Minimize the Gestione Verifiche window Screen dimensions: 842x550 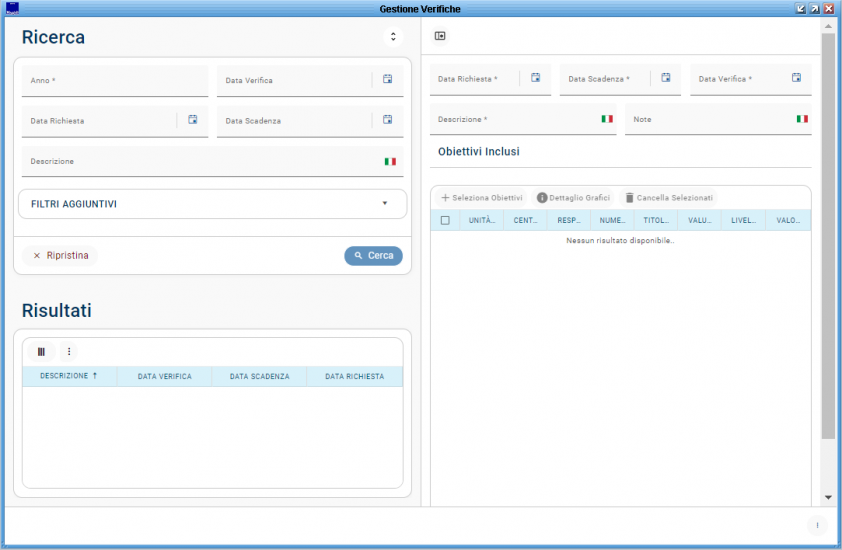point(801,9)
